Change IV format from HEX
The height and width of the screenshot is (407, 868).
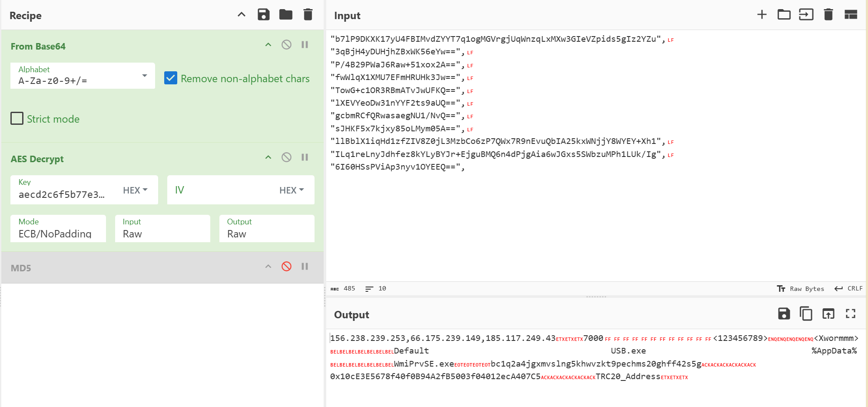(292, 190)
